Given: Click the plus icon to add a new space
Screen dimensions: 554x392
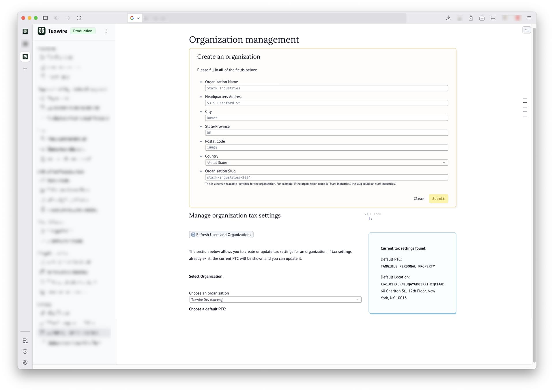Looking at the screenshot, I should [25, 69].
